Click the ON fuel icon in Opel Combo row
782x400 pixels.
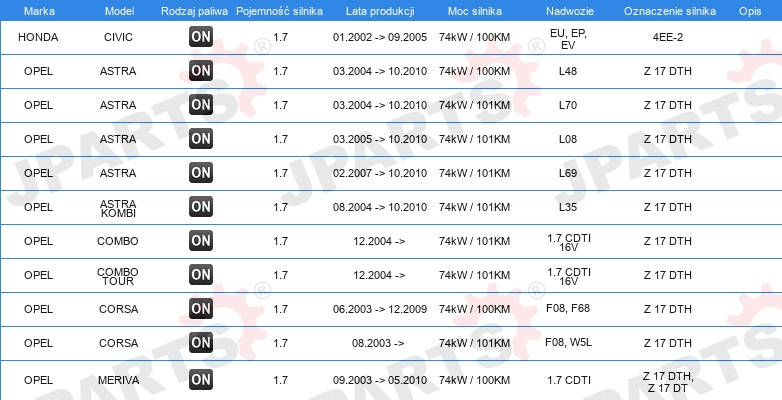[x=200, y=241]
